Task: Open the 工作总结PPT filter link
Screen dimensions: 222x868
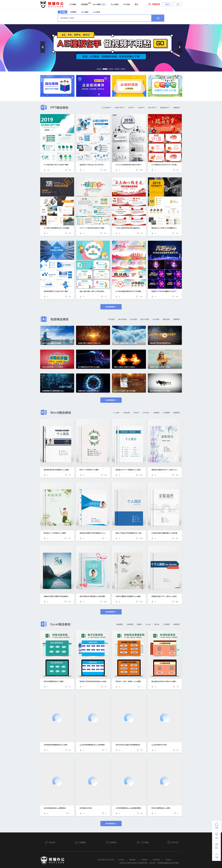Action: click(106, 108)
